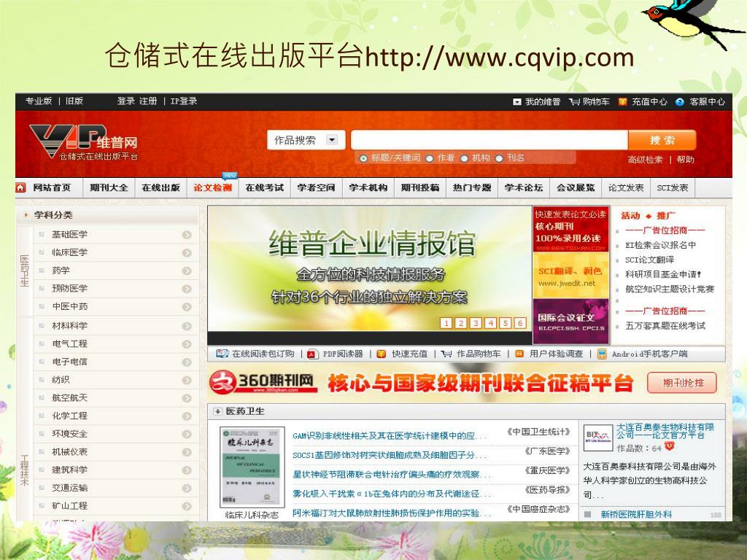Click the arrow icon on 预防医学 row
This screenshot has width=747, height=560.
[x=187, y=289]
